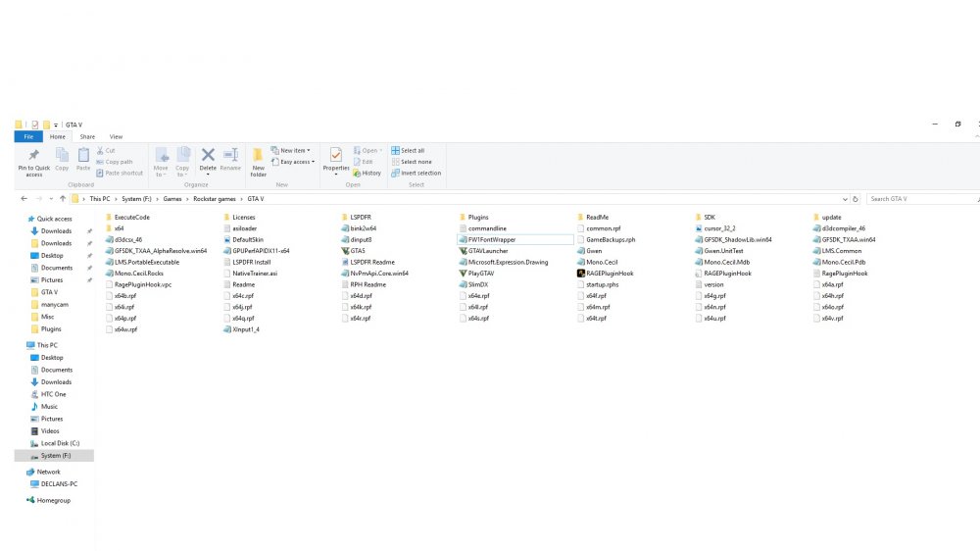Click Invert selection in ribbon
The image size is (980, 551).
point(416,174)
